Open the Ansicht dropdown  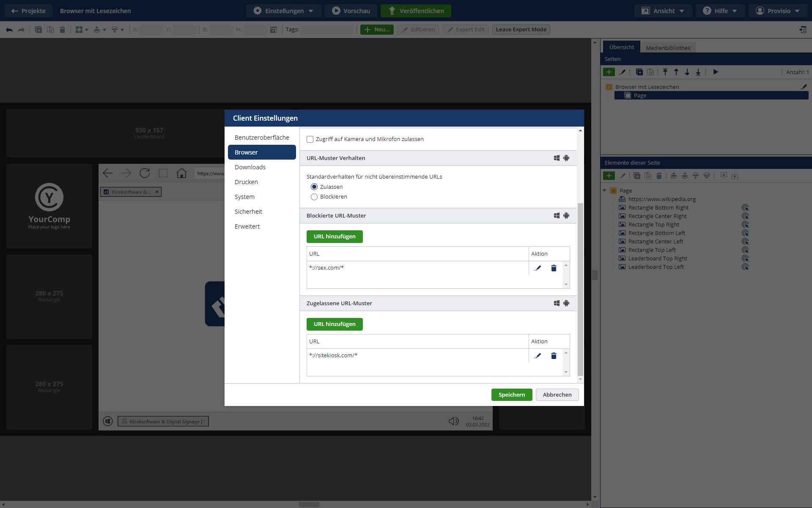click(x=663, y=11)
